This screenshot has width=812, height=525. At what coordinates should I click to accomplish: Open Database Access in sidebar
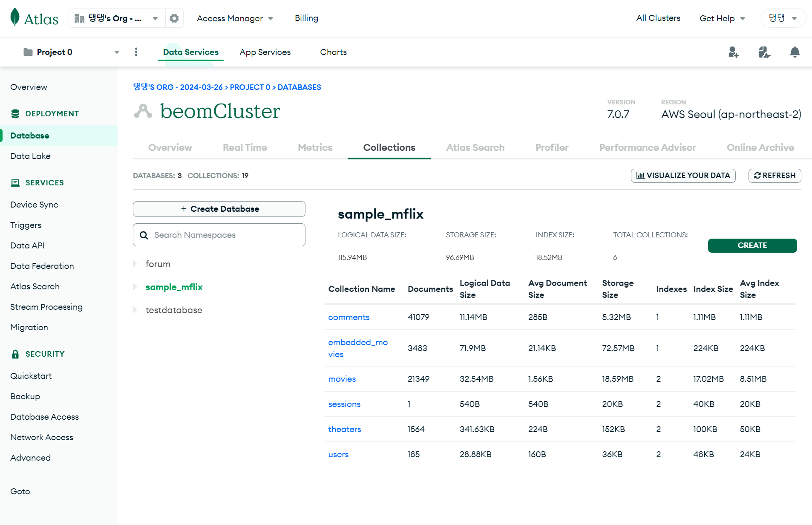(45, 417)
